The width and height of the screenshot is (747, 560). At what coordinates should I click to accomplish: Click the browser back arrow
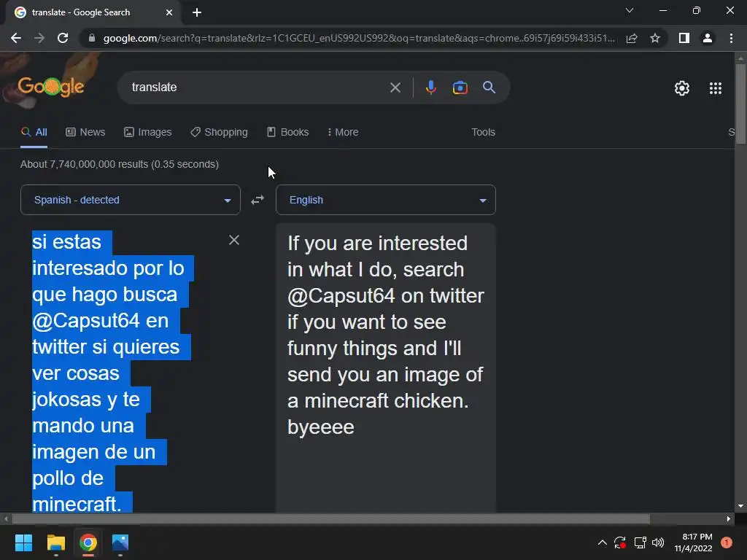point(16,38)
